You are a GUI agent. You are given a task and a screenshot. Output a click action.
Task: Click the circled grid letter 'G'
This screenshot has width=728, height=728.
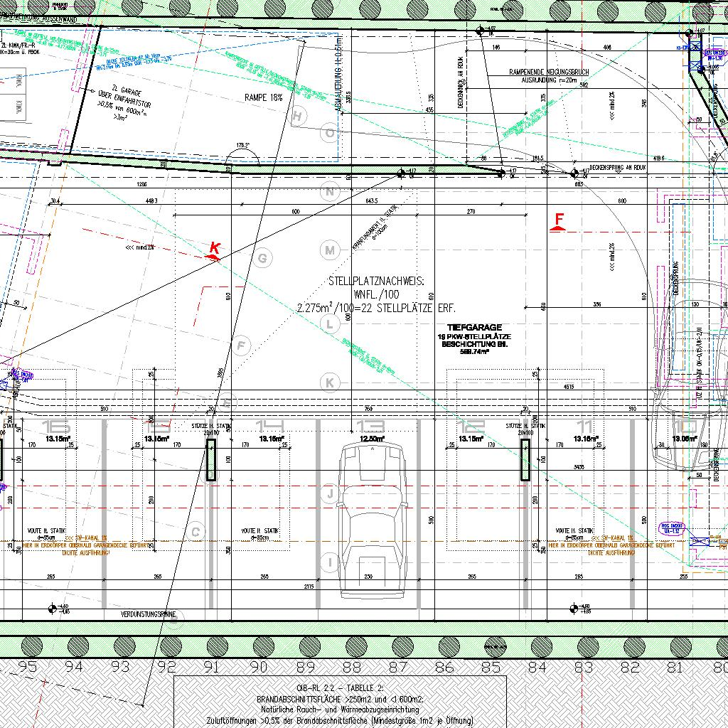(262, 258)
